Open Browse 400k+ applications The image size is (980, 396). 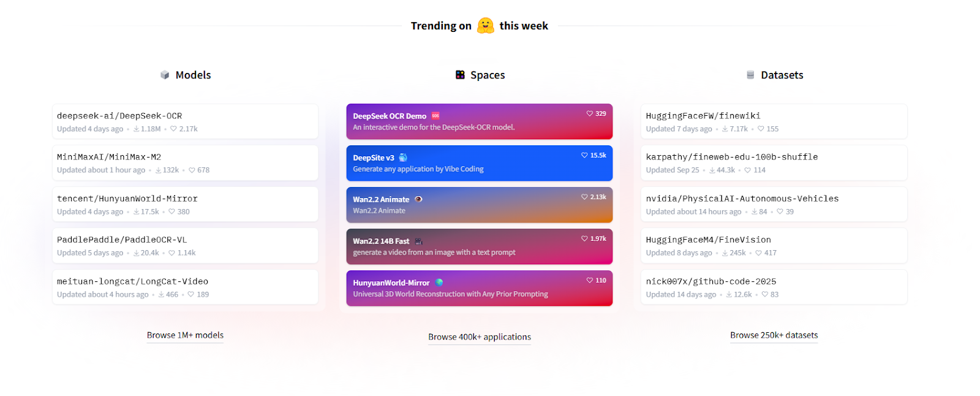point(480,337)
